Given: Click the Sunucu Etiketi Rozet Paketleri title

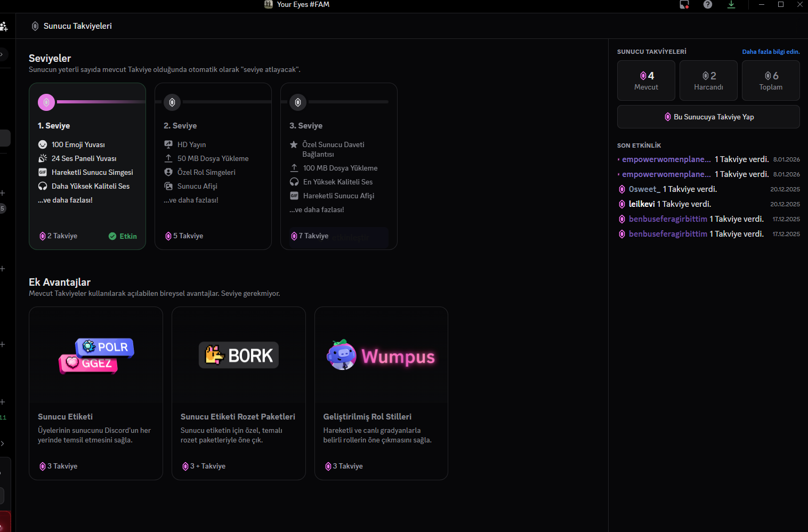Looking at the screenshot, I should [238, 417].
